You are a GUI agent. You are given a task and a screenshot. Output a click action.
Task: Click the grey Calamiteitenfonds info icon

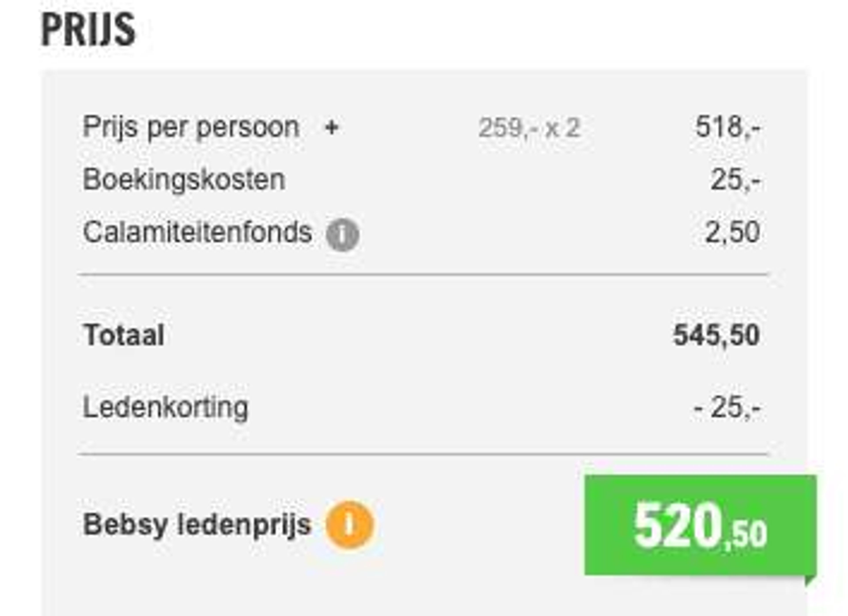342,234
